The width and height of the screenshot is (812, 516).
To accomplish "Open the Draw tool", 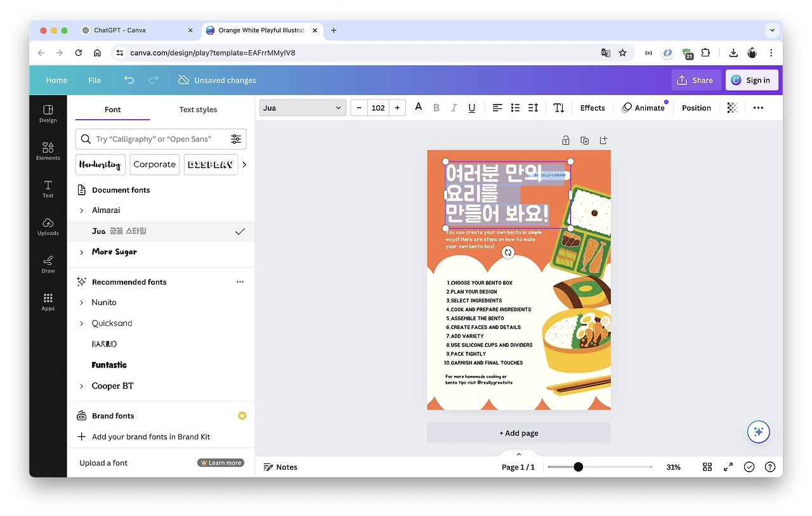I will (x=48, y=264).
